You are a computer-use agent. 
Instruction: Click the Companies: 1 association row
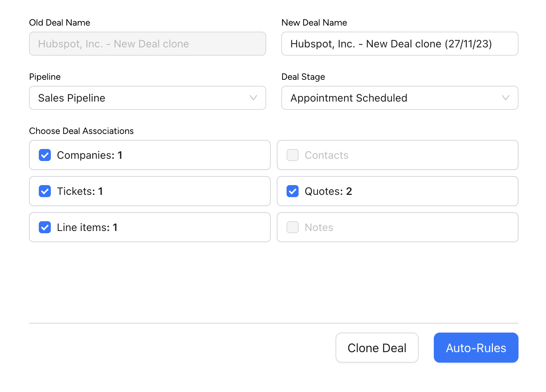169,155
